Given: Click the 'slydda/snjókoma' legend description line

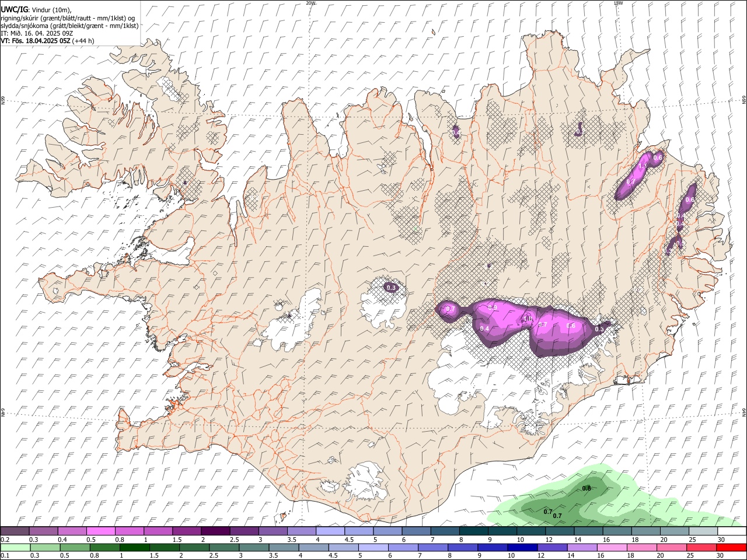Looking at the screenshot, I should [x=69, y=26].
